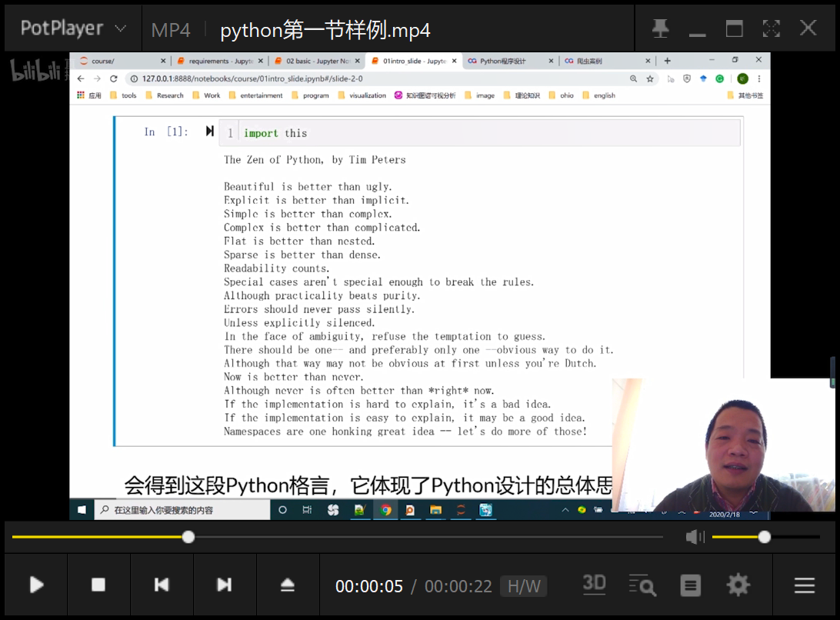Click the video seek bar handle
This screenshot has height=620, width=840.
[x=188, y=537]
